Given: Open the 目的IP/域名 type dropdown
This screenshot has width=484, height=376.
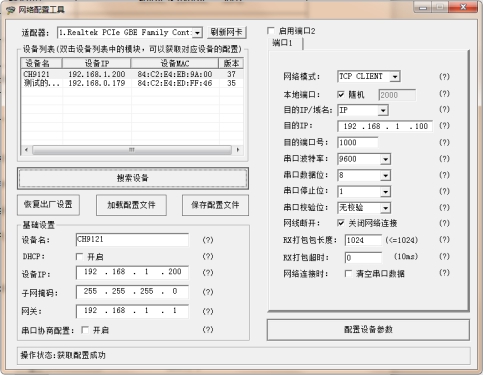Looking at the screenshot, I should pos(384,110).
